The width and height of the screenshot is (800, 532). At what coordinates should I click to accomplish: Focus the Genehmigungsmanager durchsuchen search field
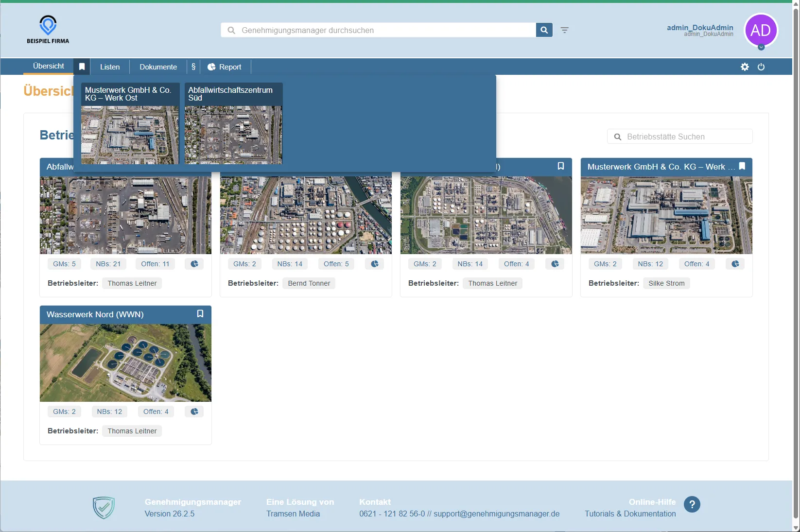click(x=378, y=30)
